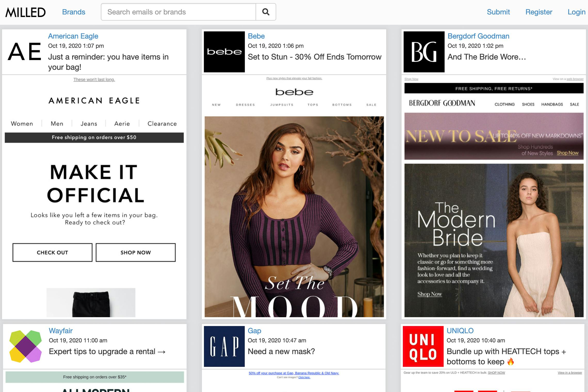Go to the Submit page
Screen dimensions: 588x392
pyautogui.click(x=498, y=12)
